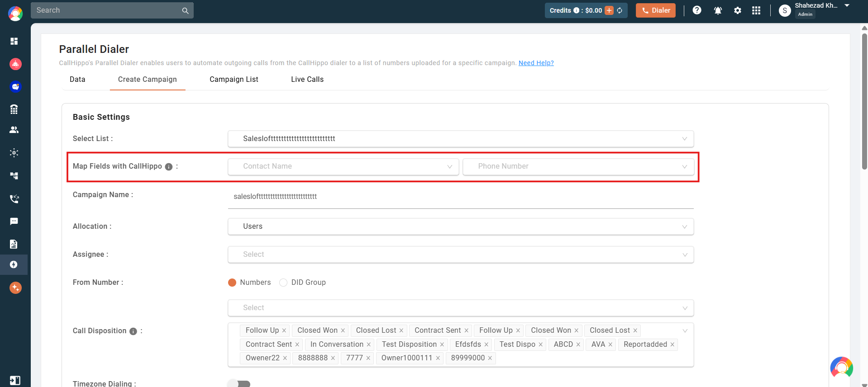Open the power dialer lightning sidebar icon

point(14,264)
